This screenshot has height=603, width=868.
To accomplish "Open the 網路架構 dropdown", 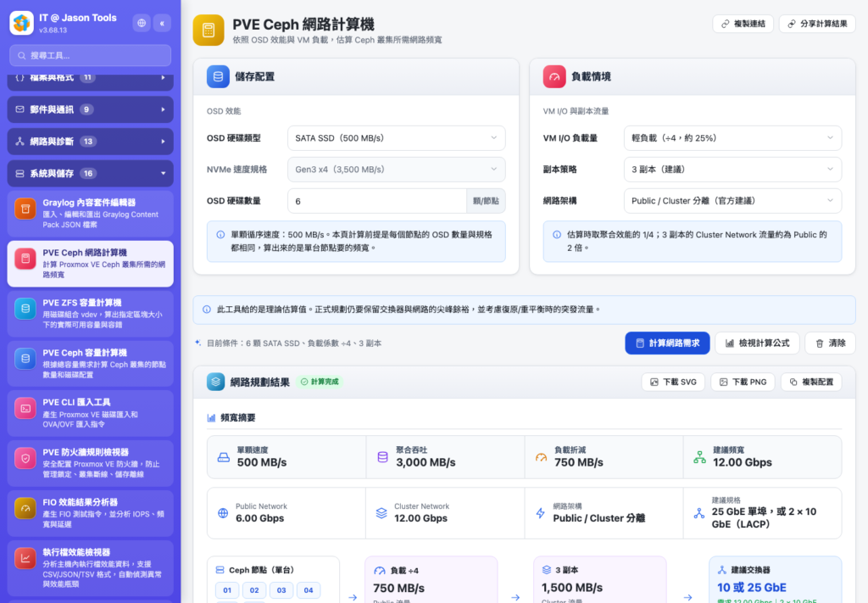I will pos(732,201).
